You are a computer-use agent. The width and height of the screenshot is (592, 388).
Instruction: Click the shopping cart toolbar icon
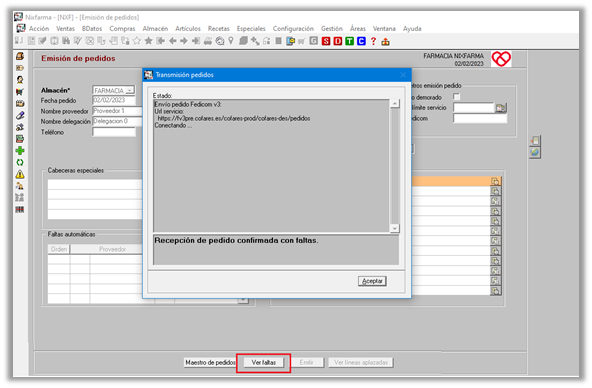click(302, 41)
